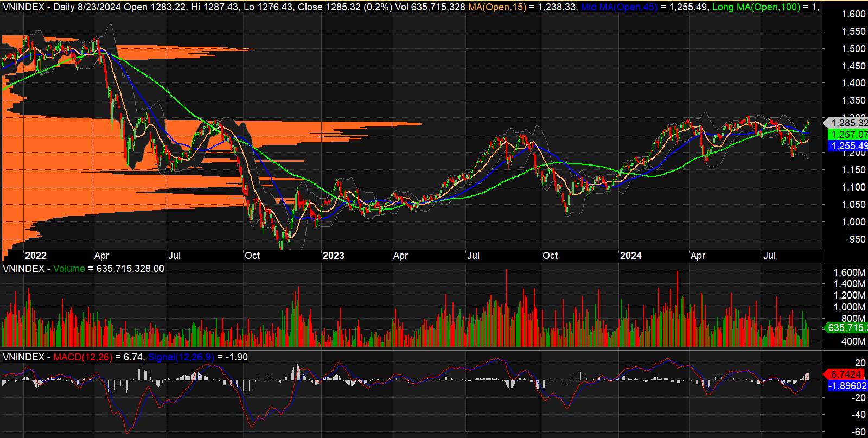Click the Close 1285.32 (0.2%) header value
This screenshot has height=438, width=868.
344,7
